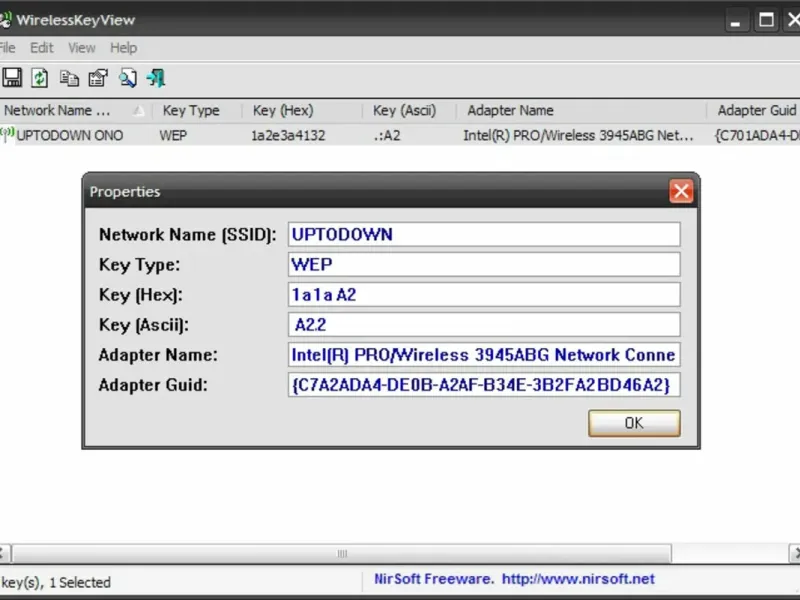Click the WEP cell in the list
The height and width of the screenshot is (600, 800).
[173, 136]
